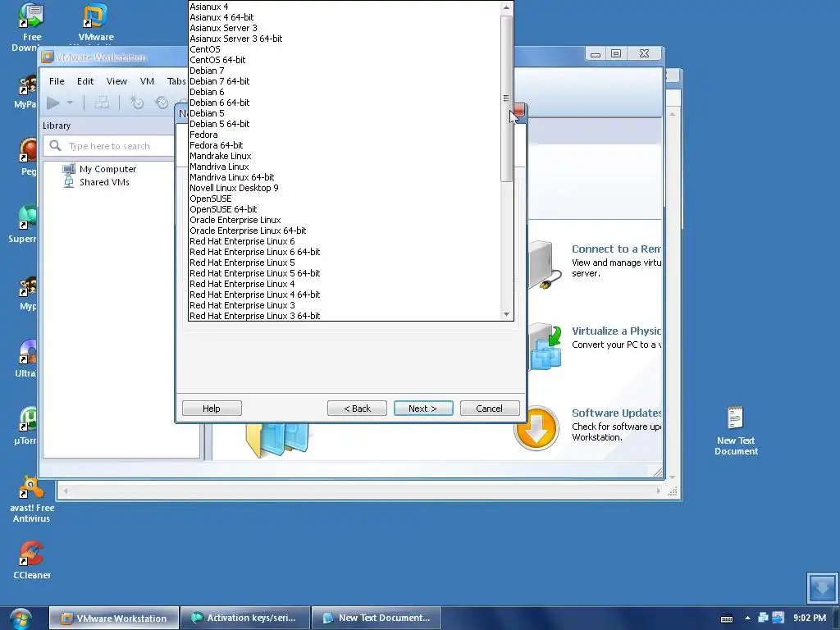
Task: Click the Windows Start button
Action: pyautogui.click(x=21, y=619)
